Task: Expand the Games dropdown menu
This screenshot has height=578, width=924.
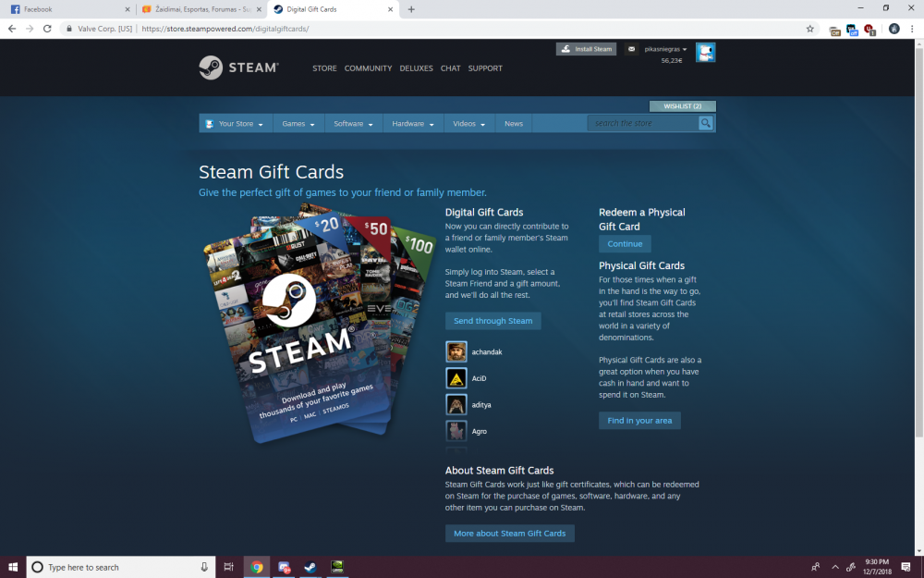Action: coord(298,124)
